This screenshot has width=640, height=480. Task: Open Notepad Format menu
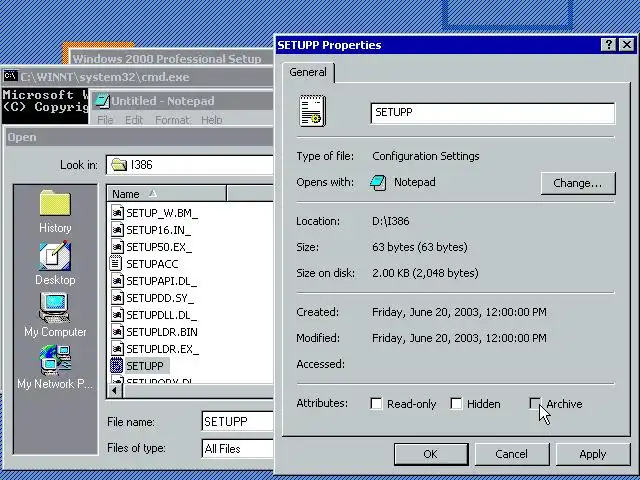click(172, 120)
